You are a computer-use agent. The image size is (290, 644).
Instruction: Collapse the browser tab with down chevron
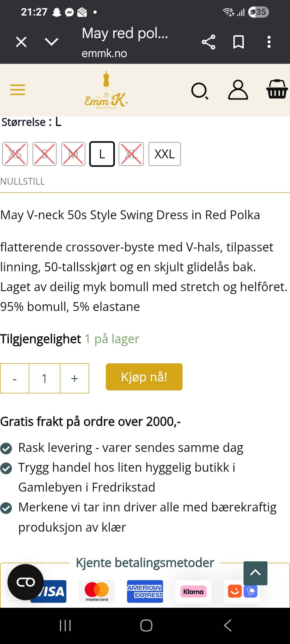tap(51, 42)
